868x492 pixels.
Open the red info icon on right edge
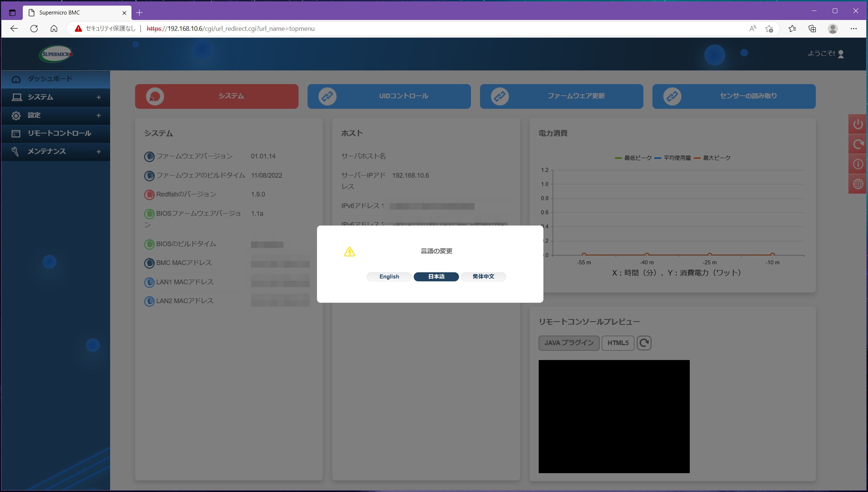click(x=857, y=164)
